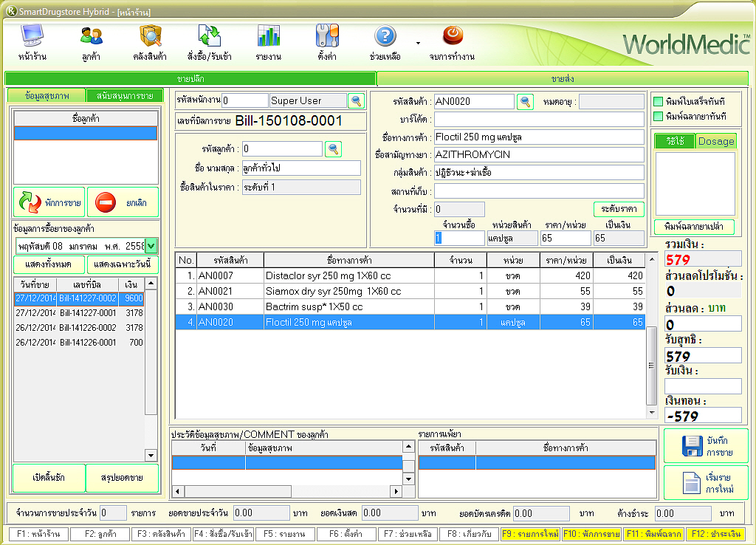Switch to the Dosage tab
The image size is (756, 545).
[x=716, y=141]
